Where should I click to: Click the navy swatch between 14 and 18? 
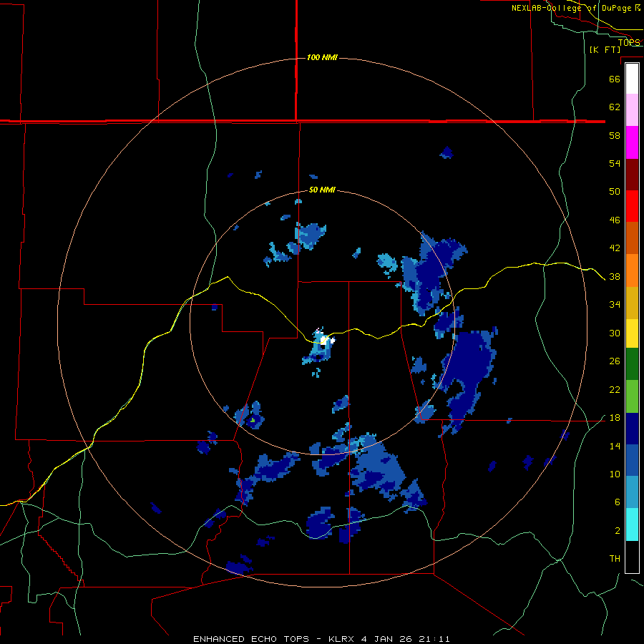[632, 429]
